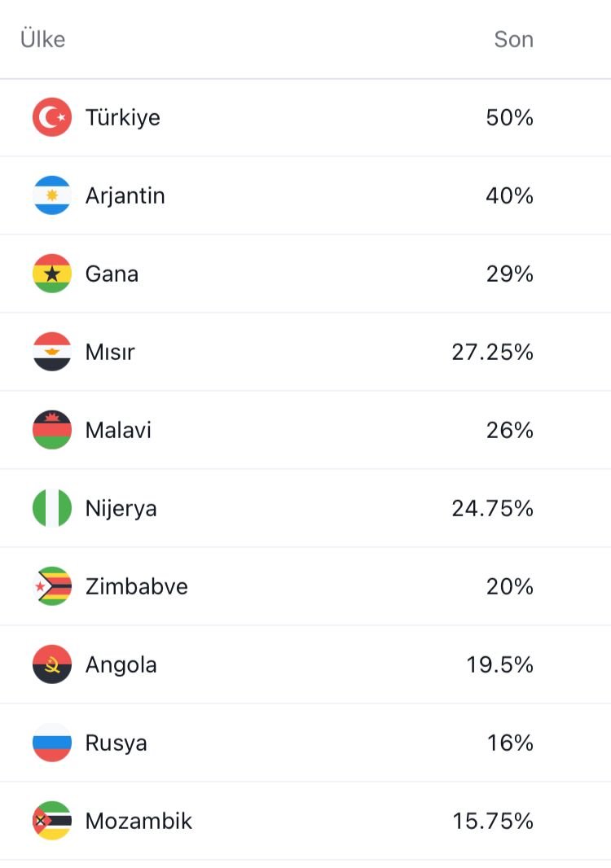The height and width of the screenshot is (868, 611).
Task: Click Angola's 19.5% rate value
Action: click(499, 664)
